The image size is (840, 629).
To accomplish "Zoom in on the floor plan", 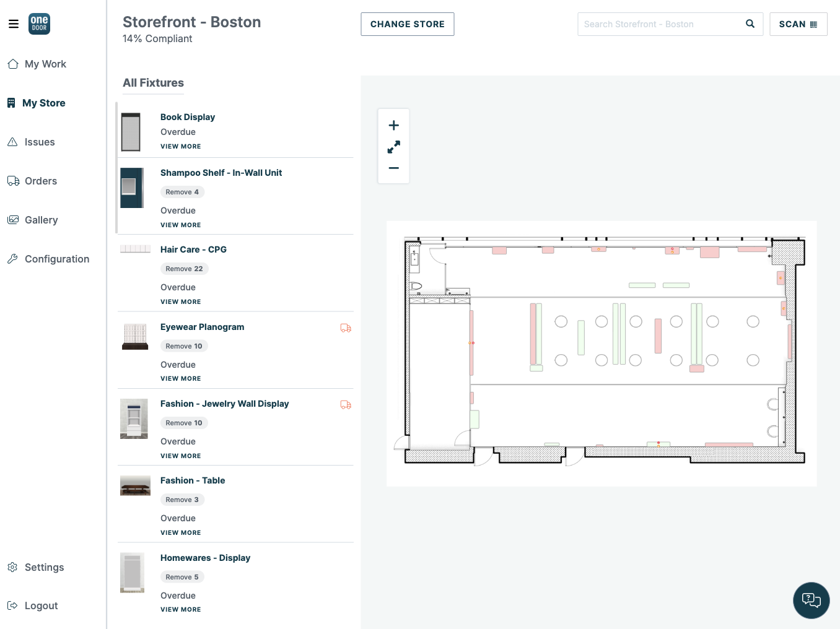I will coord(393,126).
